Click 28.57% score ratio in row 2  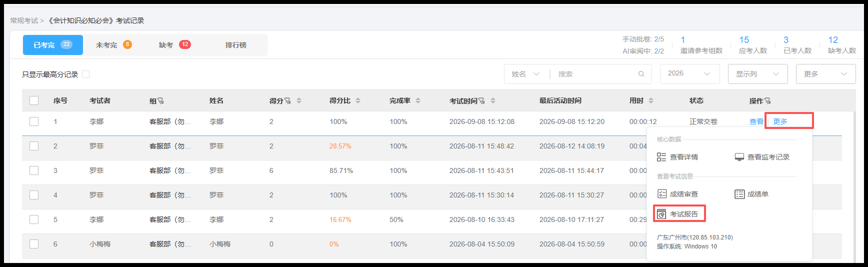pos(340,146)
